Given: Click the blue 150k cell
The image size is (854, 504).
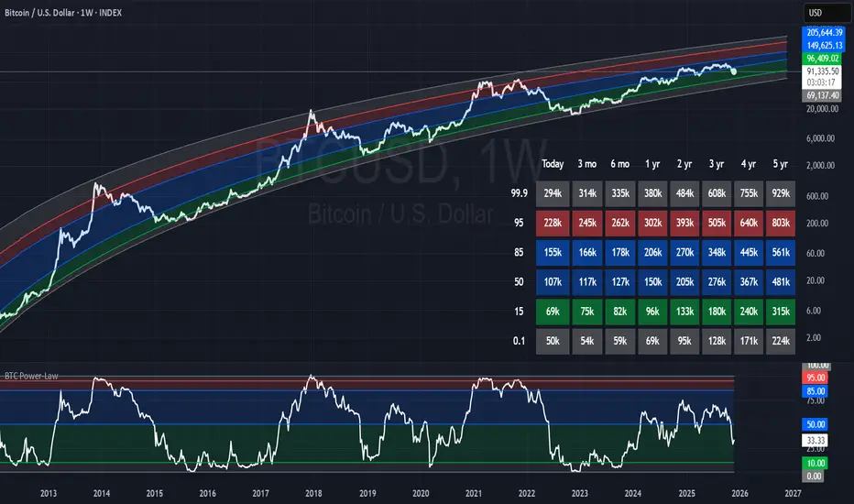Looking at the screenshot, I should pos(652,281).
